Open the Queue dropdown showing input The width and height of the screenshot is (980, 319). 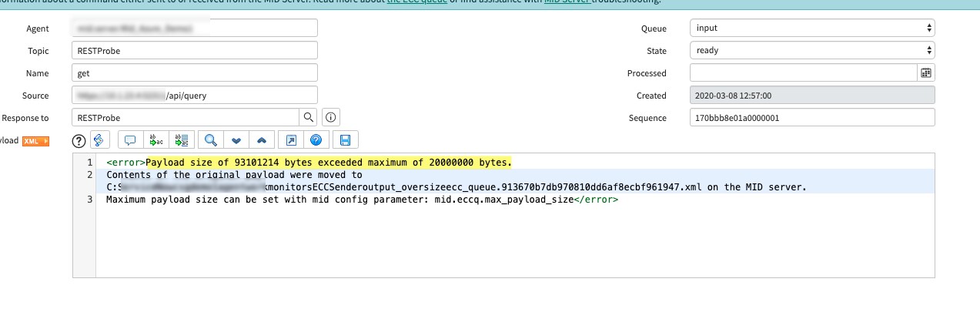[x=812, y=29]
